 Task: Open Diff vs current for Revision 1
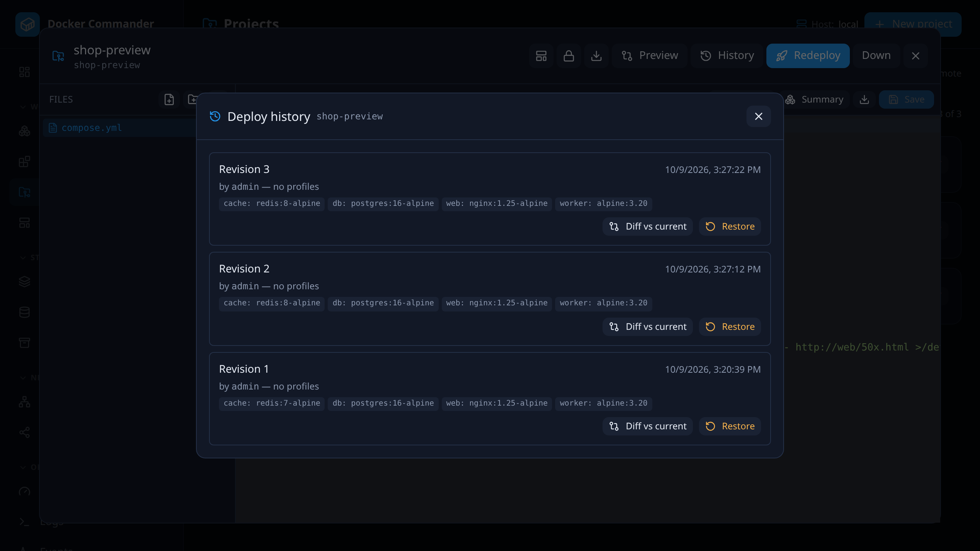pos(647,426)
